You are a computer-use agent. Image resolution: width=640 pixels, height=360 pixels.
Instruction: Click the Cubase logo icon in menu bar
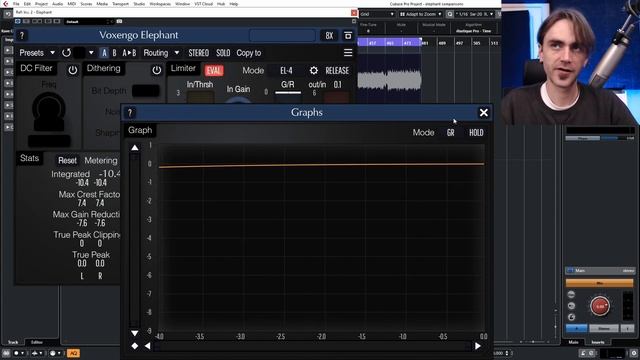pos(5,4)
